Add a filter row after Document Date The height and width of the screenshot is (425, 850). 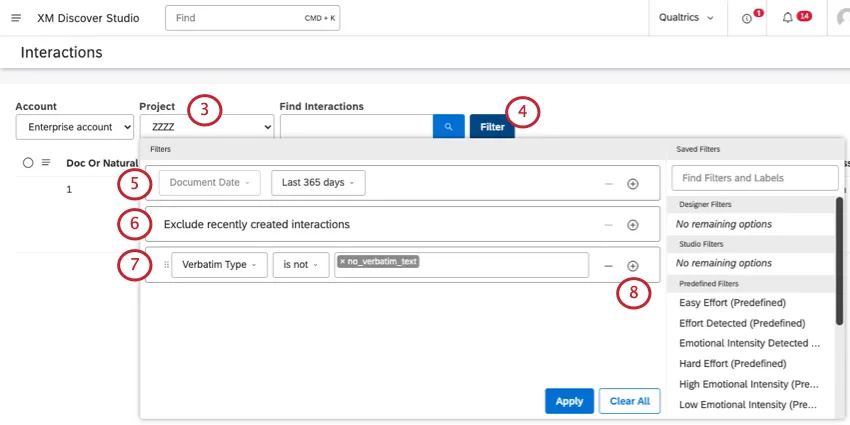[632, 184]
